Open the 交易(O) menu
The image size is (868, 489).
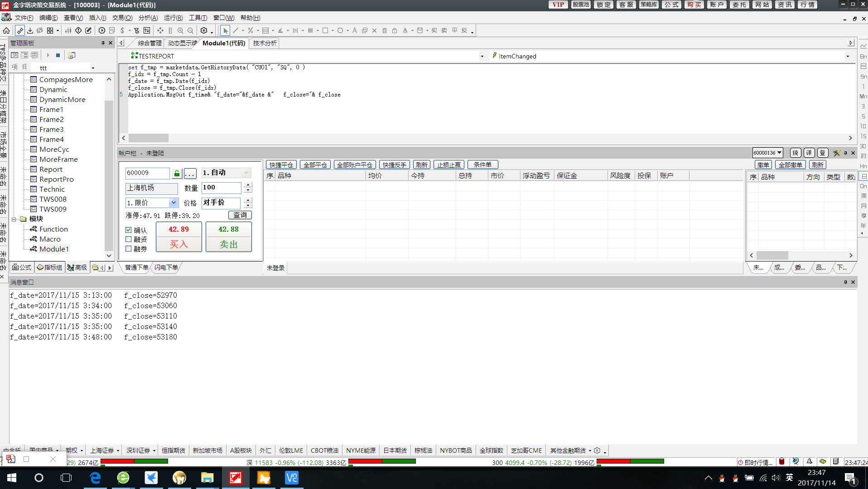click(x=122, y=18)
